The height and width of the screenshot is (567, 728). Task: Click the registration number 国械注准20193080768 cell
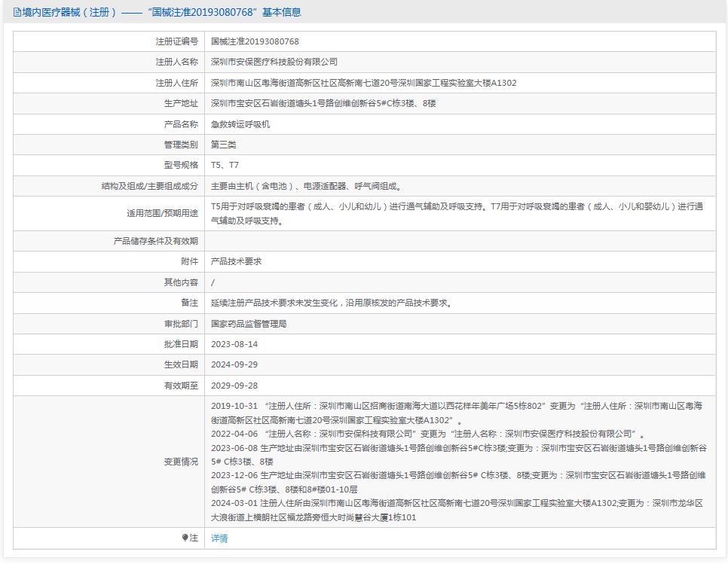(255, 41)
